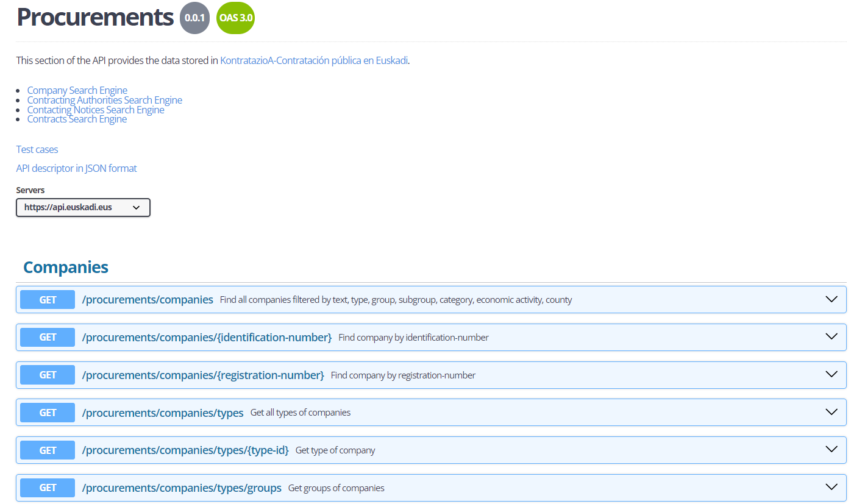Click the 0.0.1 version badge

click(195, 18)
